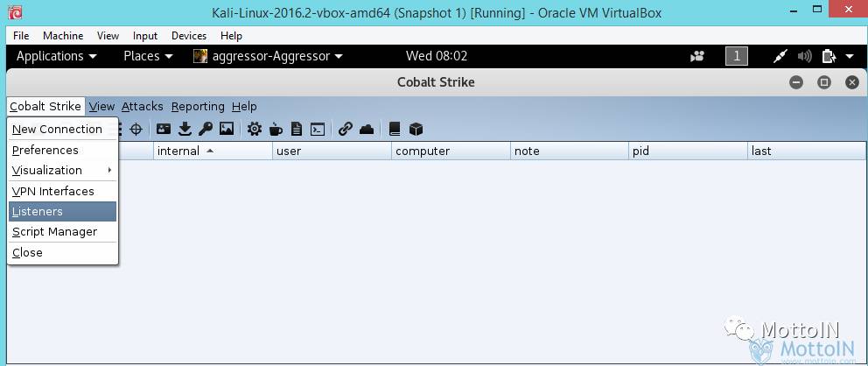This screenshot has height=366, width=868.
Task: Click the terminal scripted delivery icon
Action: point(318,129)
